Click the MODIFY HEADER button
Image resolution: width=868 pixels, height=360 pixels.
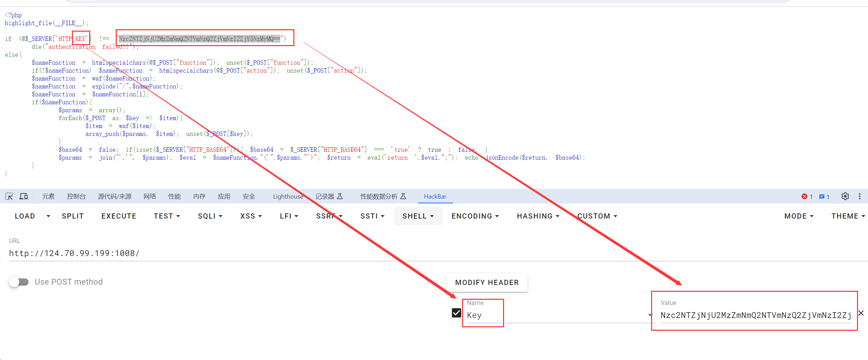487,283
